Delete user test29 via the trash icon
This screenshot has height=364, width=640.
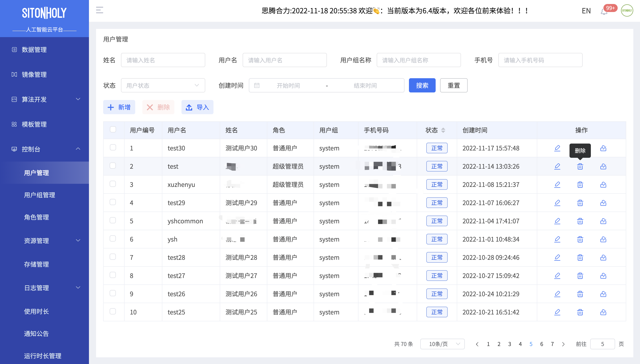580,203
